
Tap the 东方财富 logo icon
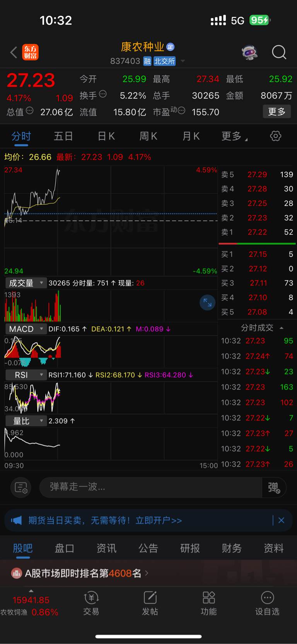[x=30, y=52]
